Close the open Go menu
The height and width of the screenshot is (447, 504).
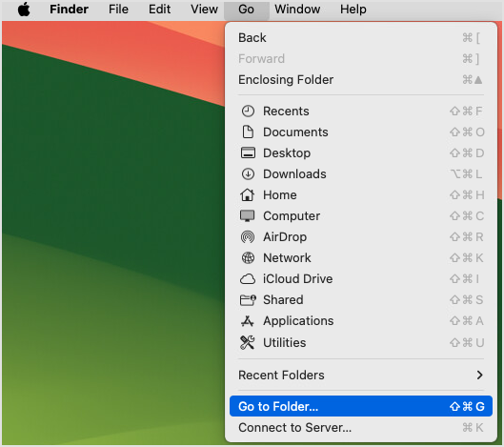pos(246,10)
